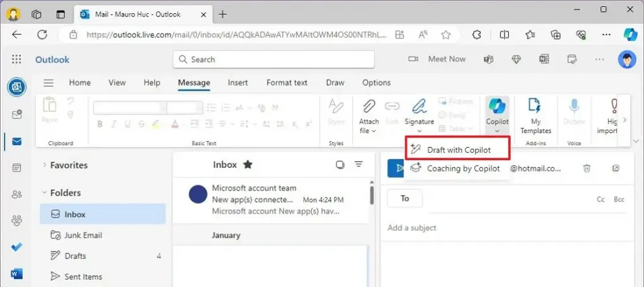The image size is (644, 287).
Task: Open OneNote feed icon in header
Action: [544, 59]
